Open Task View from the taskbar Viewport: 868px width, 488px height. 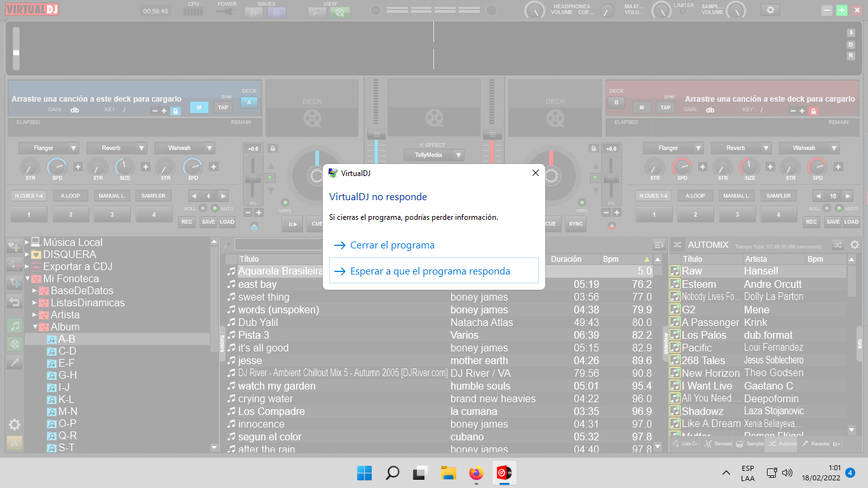pyautogui.click(x=420, y=473)
